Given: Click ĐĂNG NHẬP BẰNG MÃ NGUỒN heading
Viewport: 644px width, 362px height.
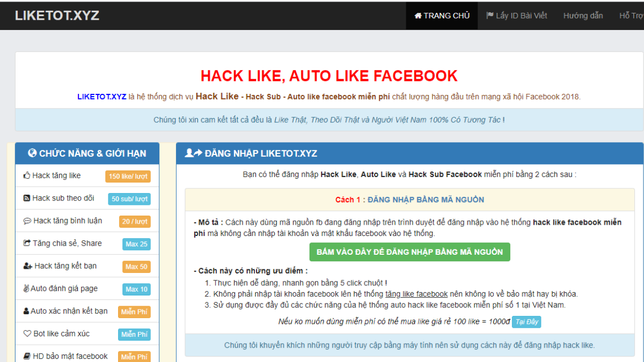Looking at the screenshot, I should click(x=426, y=200).
